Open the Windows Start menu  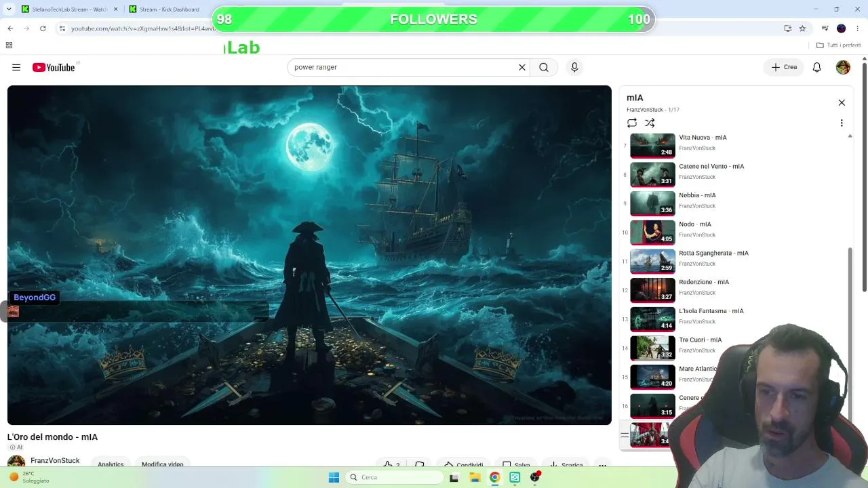(334, 477)
